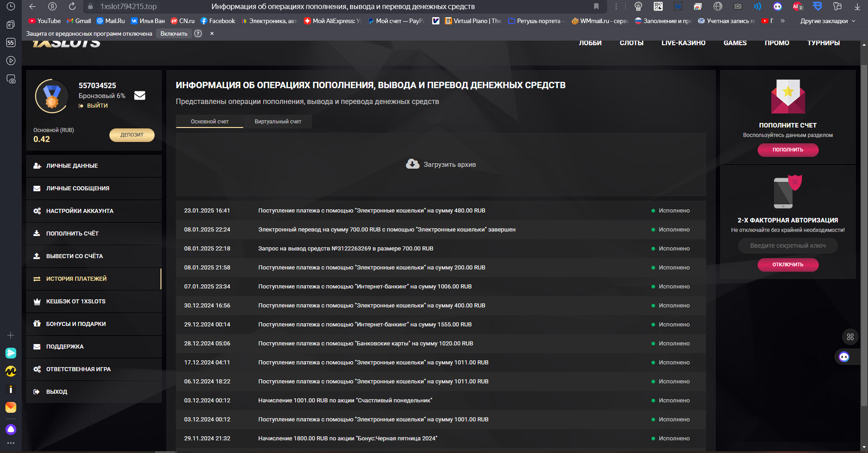Click the envelope messages icon beside account ID
This screenshot has height=453, width=868.
(x=140, y=95)
